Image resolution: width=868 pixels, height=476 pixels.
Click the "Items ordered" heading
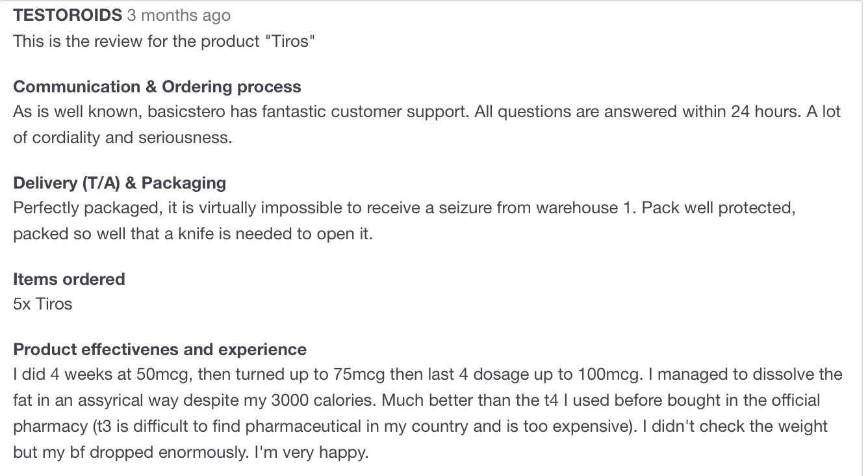[x=69, y=280]
